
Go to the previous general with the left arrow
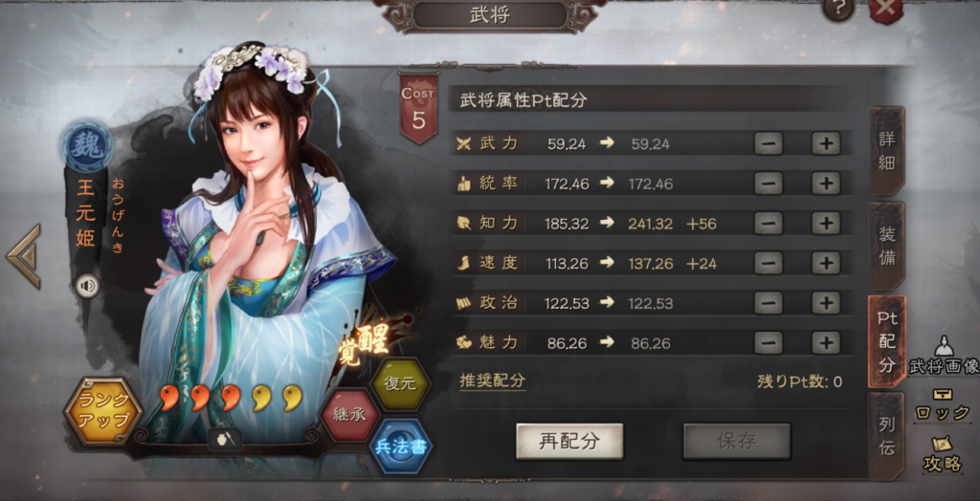[x=24, y=256]
